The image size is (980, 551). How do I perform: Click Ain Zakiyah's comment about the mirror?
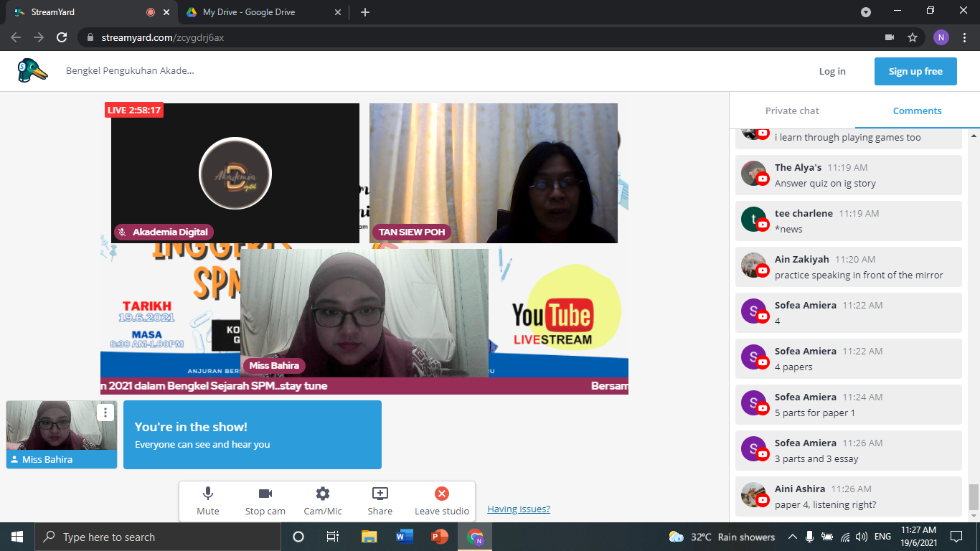pyautogui.click(x=849, y=267)
